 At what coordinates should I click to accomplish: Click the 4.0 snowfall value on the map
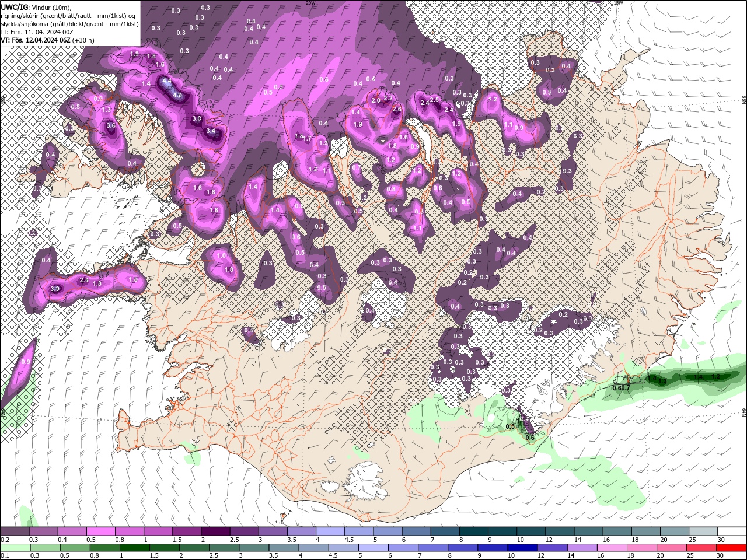point(178,95)
